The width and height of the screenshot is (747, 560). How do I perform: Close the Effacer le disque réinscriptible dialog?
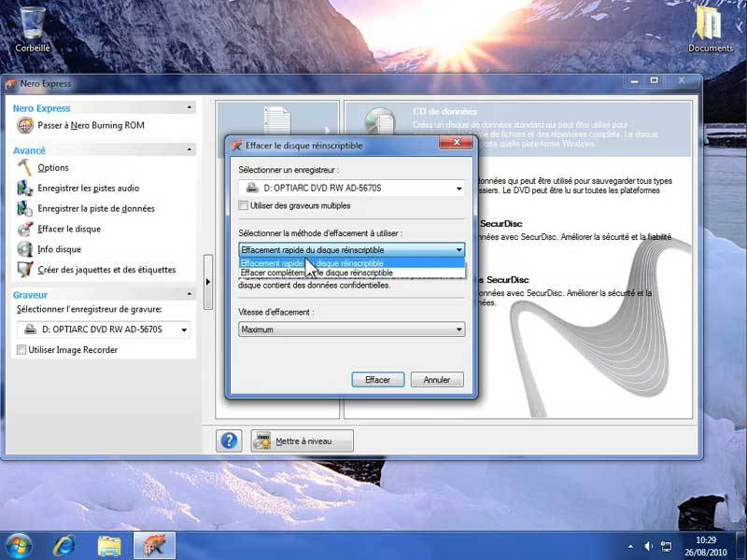point(456,143)
